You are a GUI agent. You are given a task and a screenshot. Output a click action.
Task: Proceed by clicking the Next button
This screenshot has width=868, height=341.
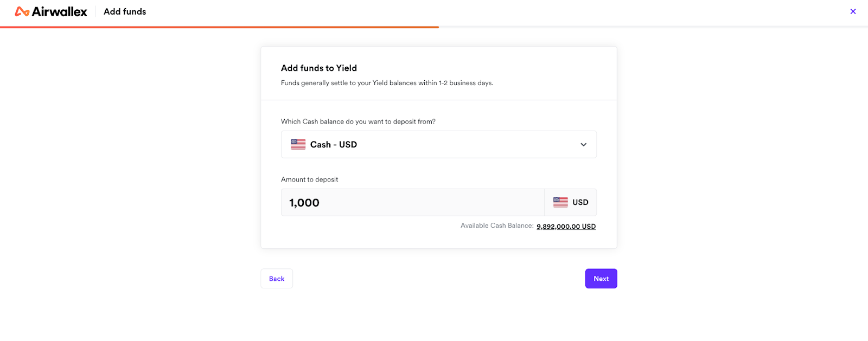pyautogui.click(x=601, y=279)
